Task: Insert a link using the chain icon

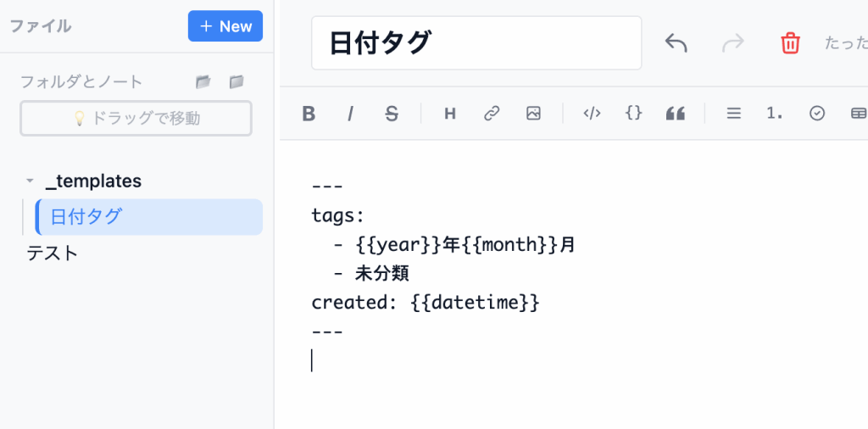Action: pyautogui.click(x=492, y=114)
